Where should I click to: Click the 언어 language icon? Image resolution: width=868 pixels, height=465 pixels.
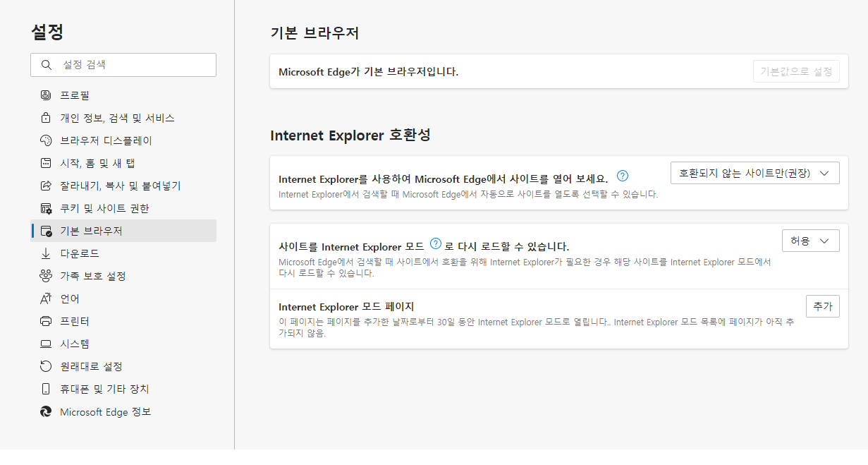pos(46,298)
